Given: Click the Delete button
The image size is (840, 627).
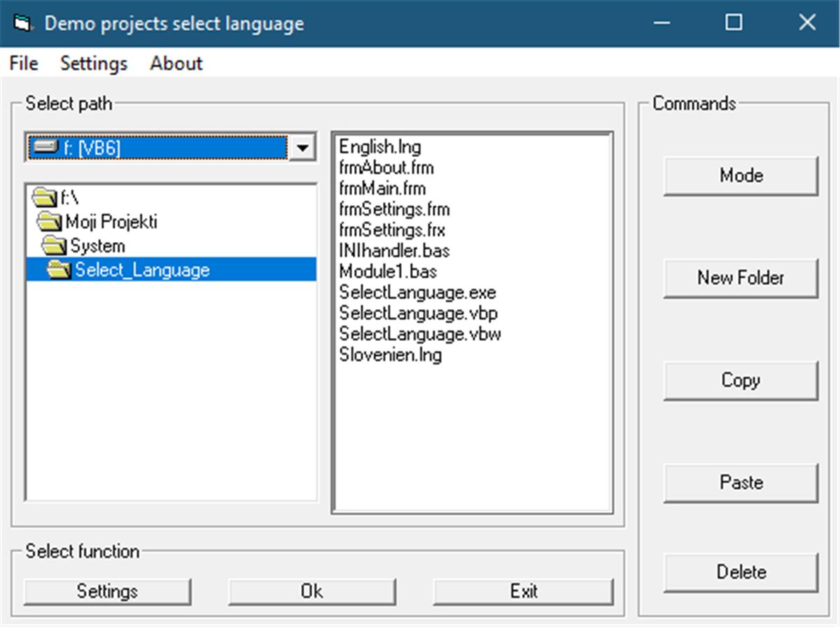Looking at the screenshot, I should click(741, 572).
